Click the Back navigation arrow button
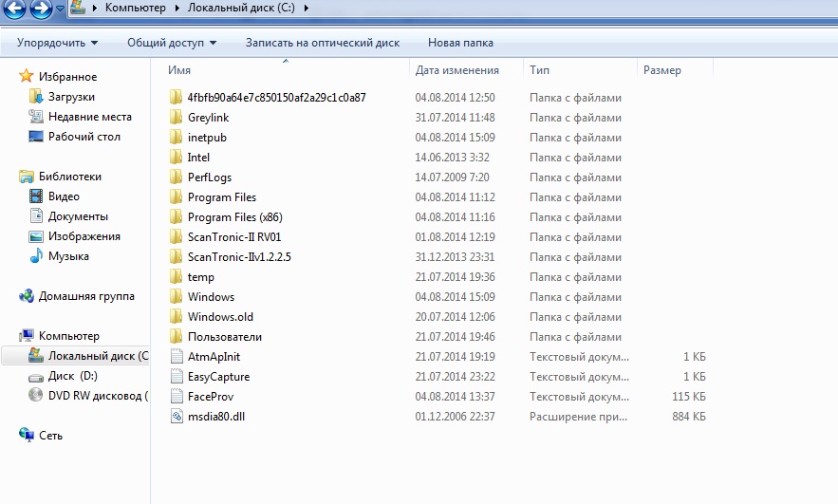The width and height of the screenshot is (838, 504). coord(14,9)
